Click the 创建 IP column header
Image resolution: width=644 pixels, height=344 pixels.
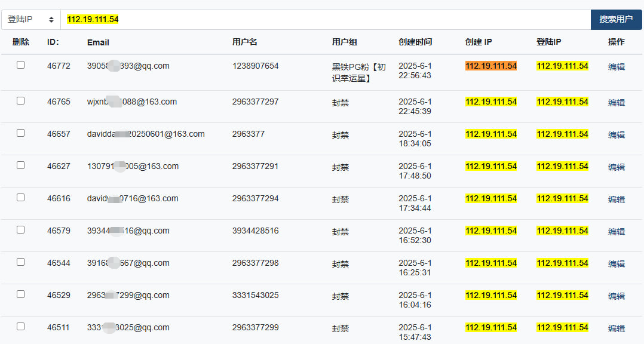pos(479,42)
